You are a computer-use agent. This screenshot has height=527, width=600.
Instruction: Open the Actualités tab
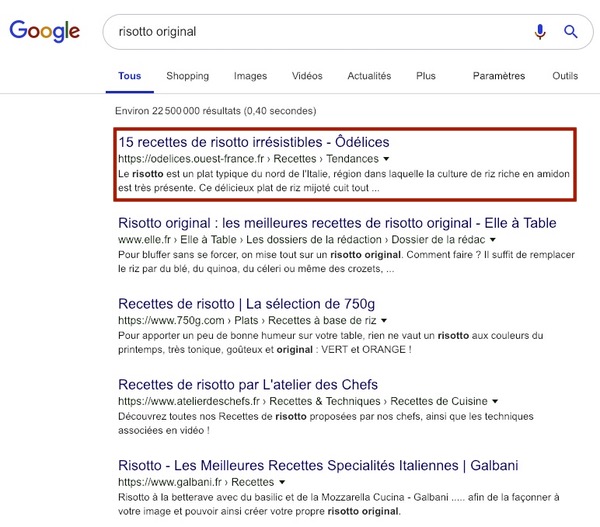pyautogui.click(x=369, y=76)
